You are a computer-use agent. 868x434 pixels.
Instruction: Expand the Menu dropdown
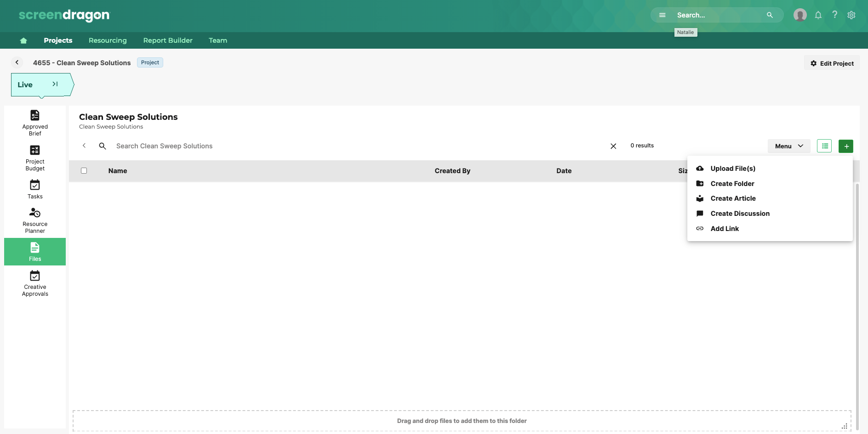point(789,146)
